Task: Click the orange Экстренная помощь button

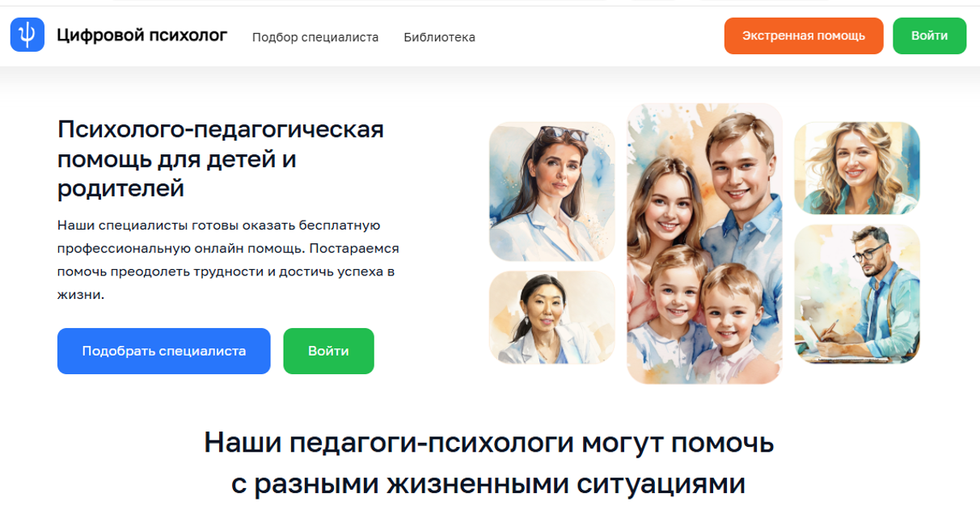Action: coord(804,36)
